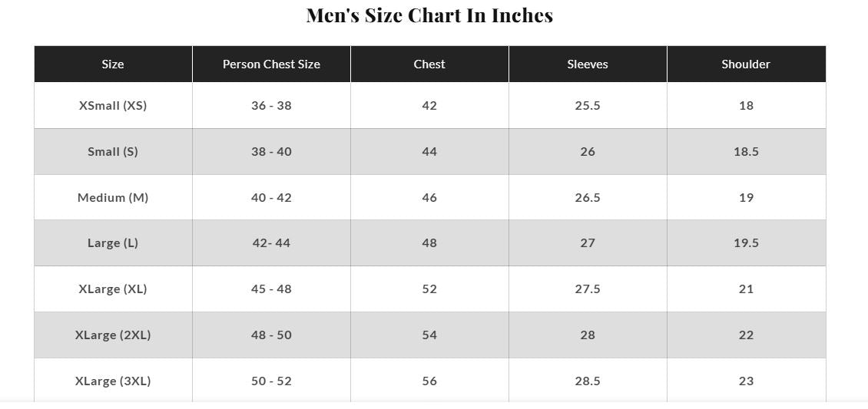Select sleeves value 27.5
This screenshot has height=409, width=868.
point(588,289)
